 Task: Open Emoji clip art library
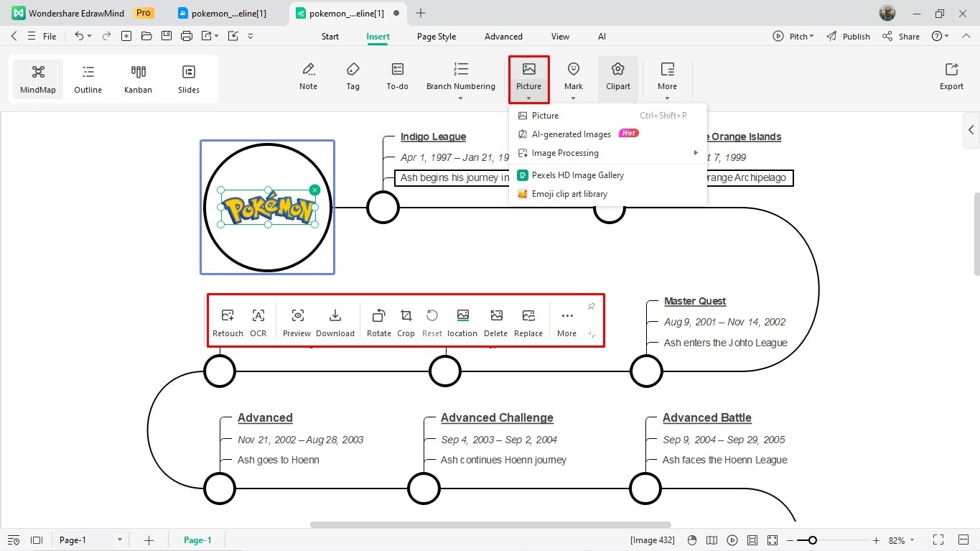coord(608,194)
